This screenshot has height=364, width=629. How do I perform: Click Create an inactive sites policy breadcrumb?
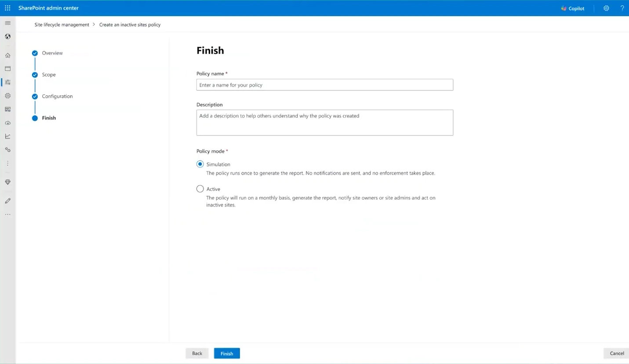pyautogui.click(x=130, y=25)
